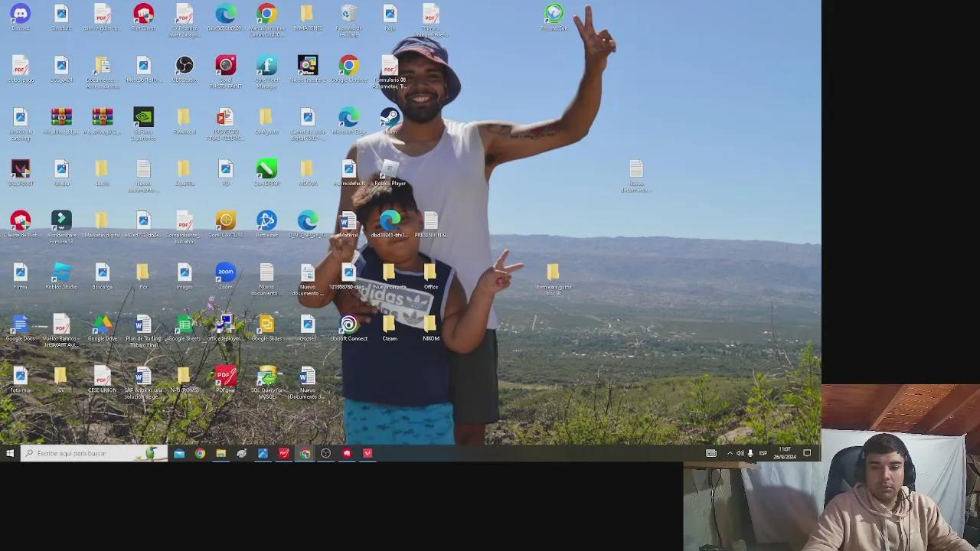980x551 pixels.
Task: Launch OBS Studio
Action: [x=185, y=67]
